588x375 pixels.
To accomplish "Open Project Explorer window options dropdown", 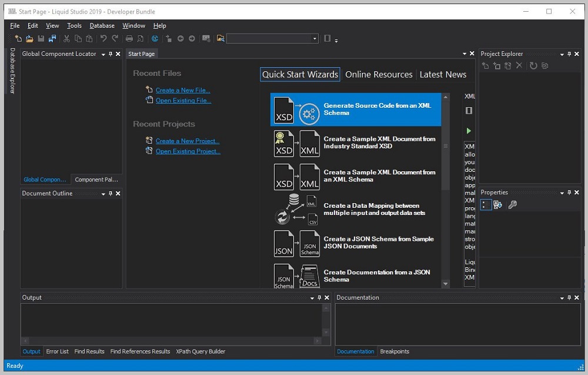I will pos(562,54).
